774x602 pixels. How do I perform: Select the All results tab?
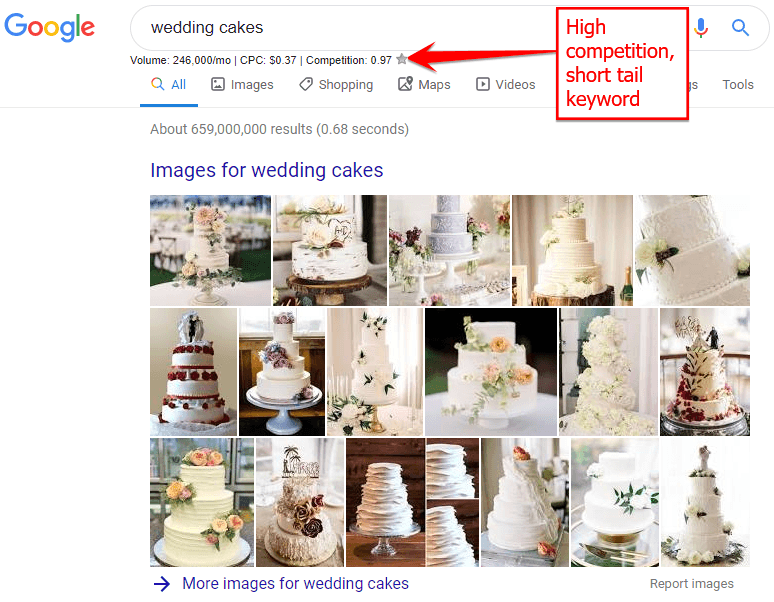(168, 84)
